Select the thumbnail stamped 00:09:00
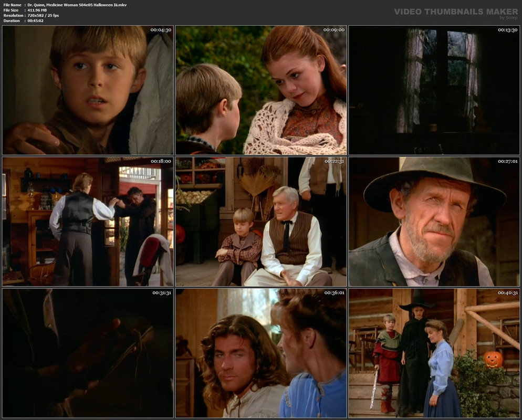Viewport: 522px width, 420px height. coord(261,90)
